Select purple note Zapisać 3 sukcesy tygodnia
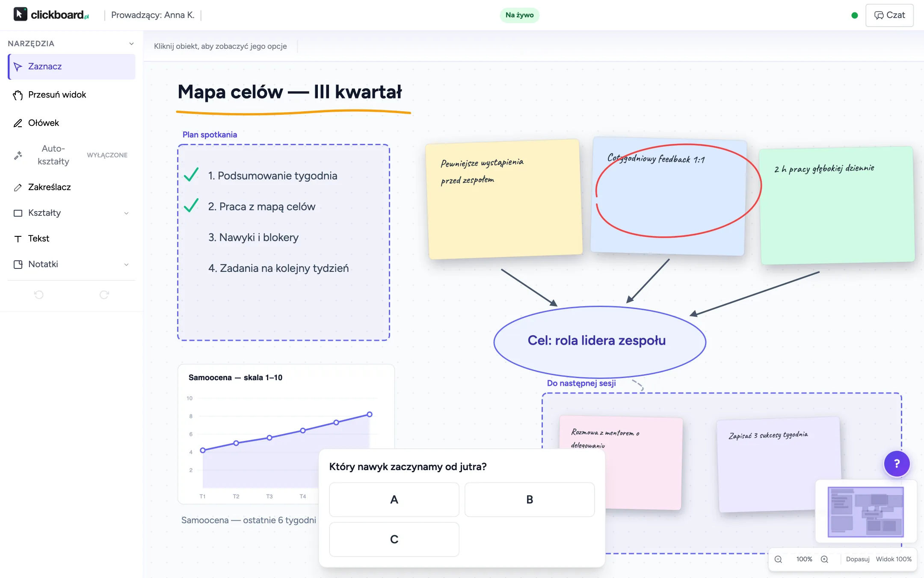Viewport: 924px width, 578px height. (779, 464)
